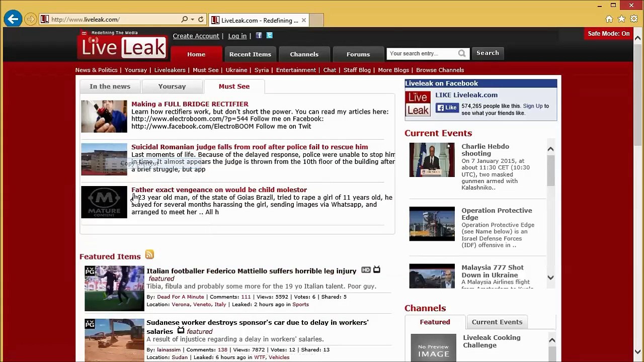
Task: Open Dead For A Minute author link
Action: point(180,297)
